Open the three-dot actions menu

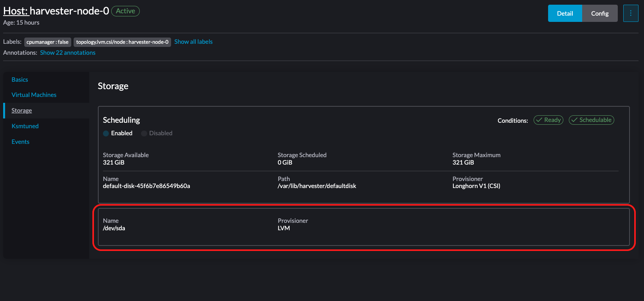630,13
